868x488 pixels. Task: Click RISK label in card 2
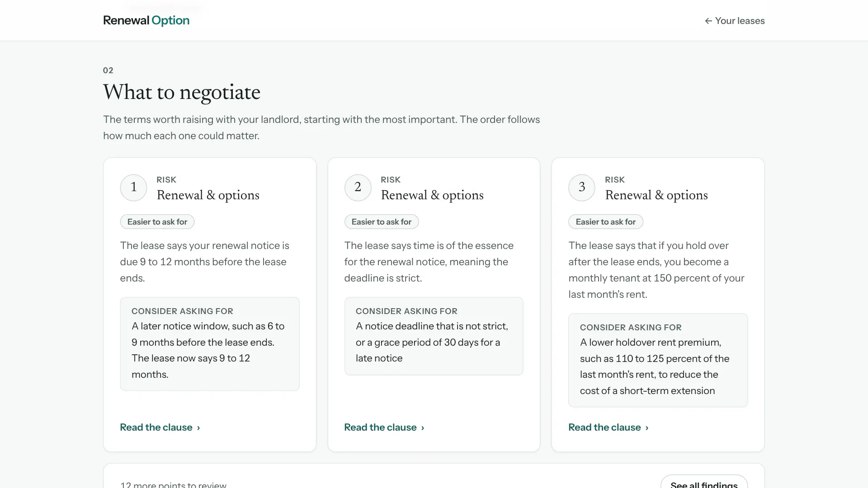click(x=391, y=180)
